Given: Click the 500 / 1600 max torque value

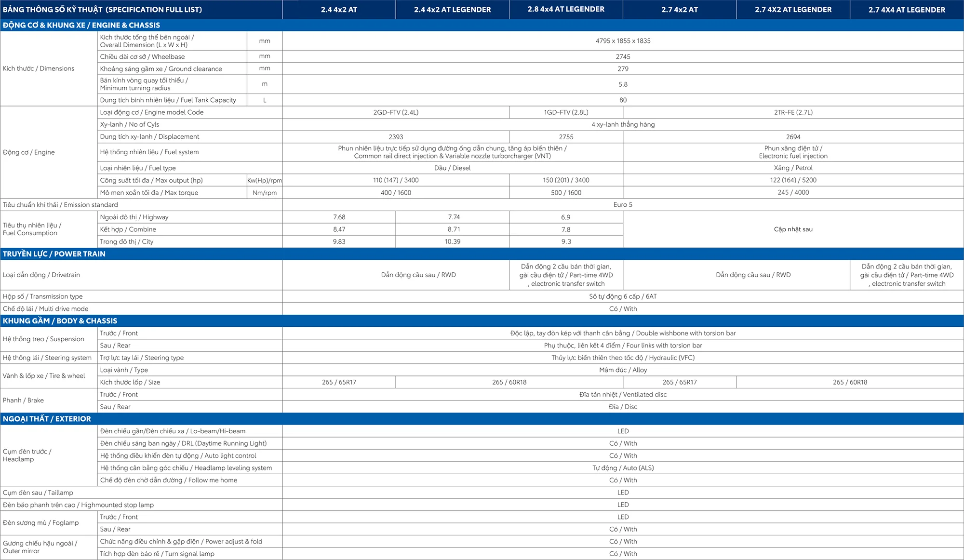Looking at the screenshot, I should point(566,193).
